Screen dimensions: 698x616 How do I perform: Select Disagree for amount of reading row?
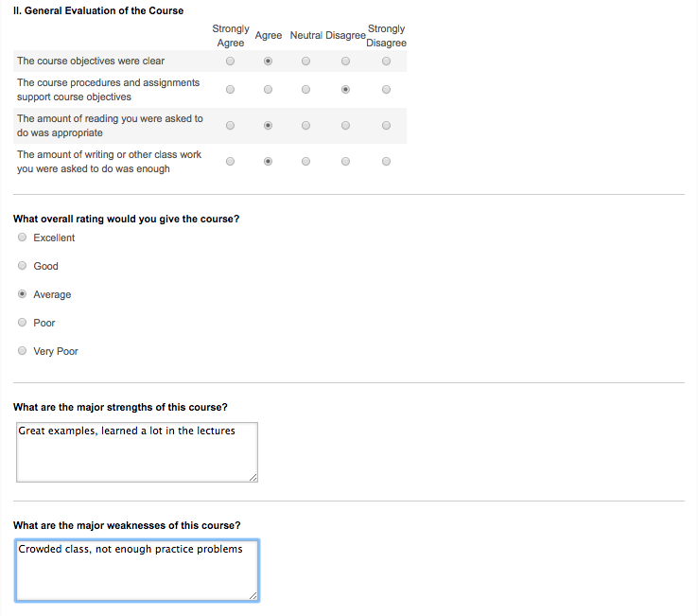point(345,126)
